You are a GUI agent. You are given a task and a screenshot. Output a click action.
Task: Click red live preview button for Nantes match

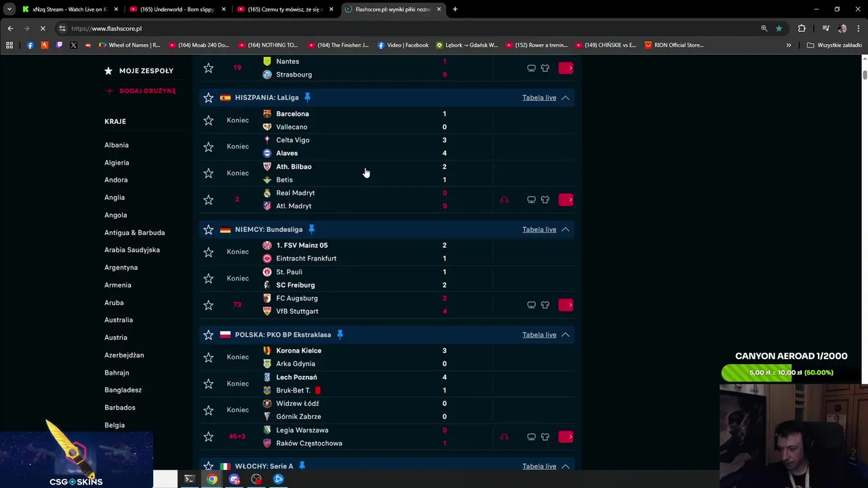pyautogui.click(x=566, y=68)
